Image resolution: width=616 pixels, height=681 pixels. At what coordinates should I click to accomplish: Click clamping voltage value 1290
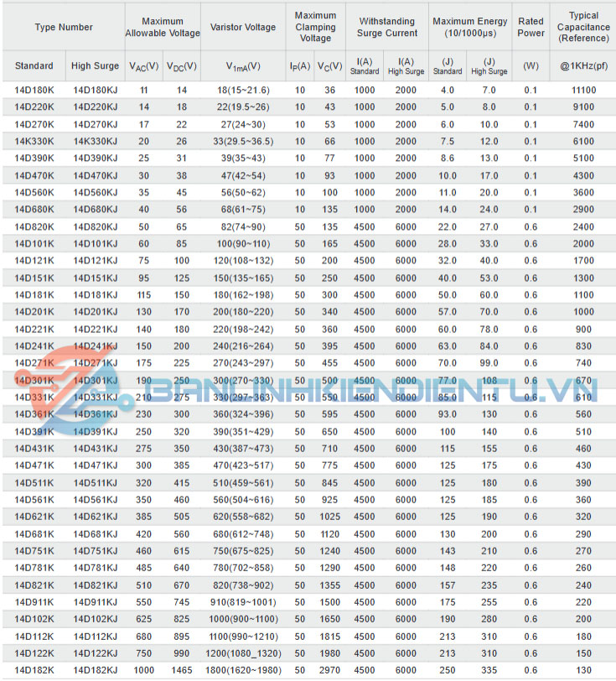[330, 568]
